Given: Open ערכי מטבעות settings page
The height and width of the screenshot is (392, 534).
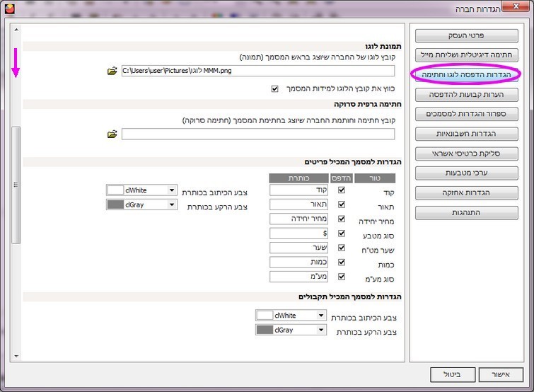Looking at the screenshot, I should point(467,173).
